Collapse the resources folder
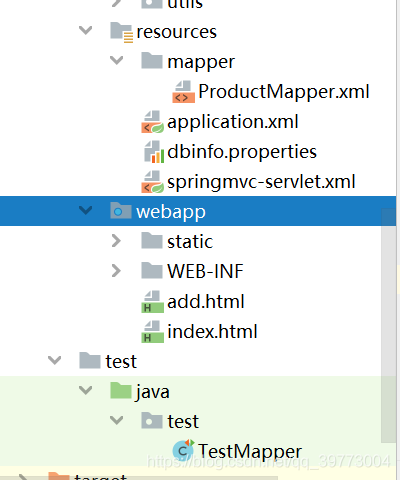The height and width of the screenshot is (480, 400). [x=85, y=31]
